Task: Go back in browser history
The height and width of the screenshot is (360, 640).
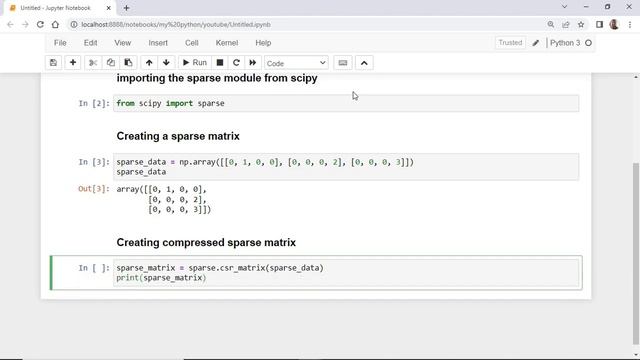Action: [x=10, y=24]
